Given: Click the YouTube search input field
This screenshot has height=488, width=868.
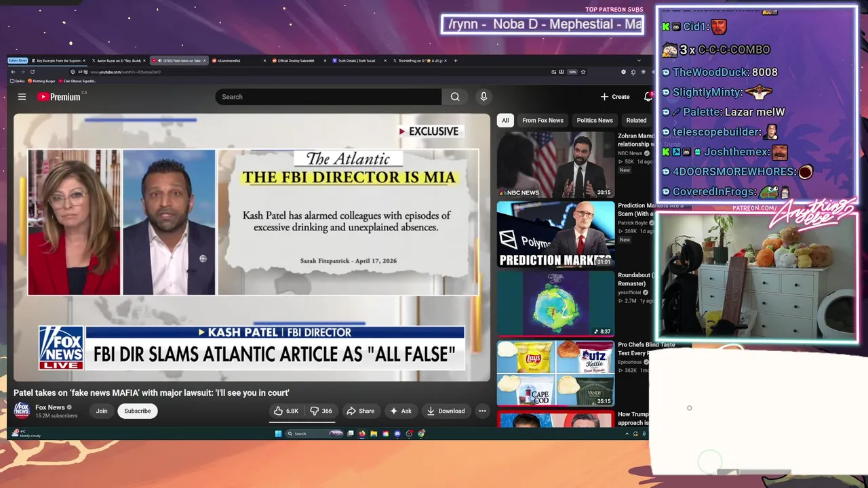Looking at the screenshot, I should pyautogui.click(x=328, y=97).
